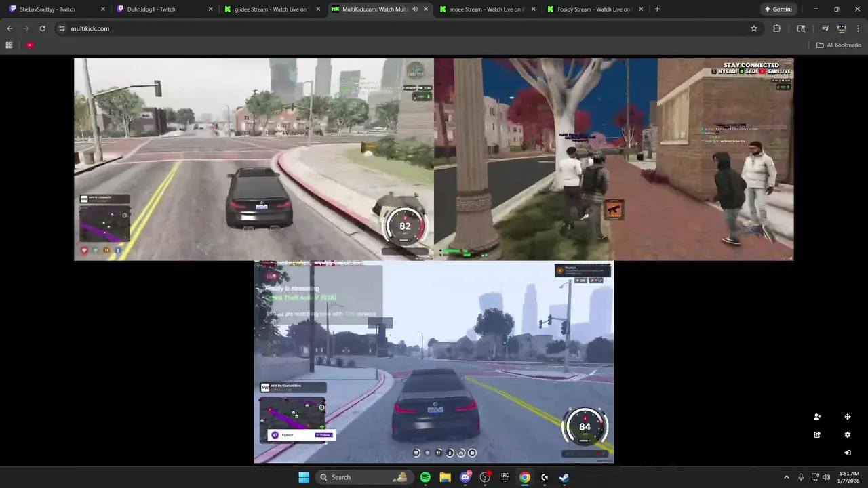Switch to the Fosidy Stream tab
Screen dimensions: 868x488
click(x=594, y=9)
